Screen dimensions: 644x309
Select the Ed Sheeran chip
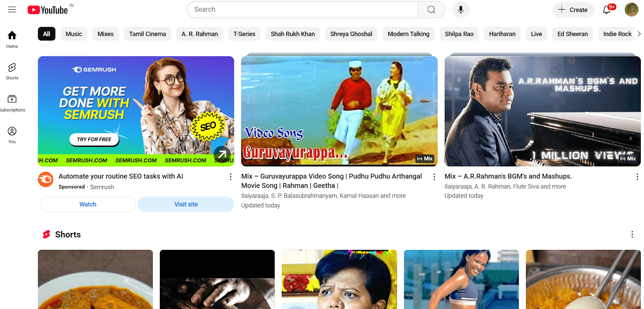(x=572, y=34)
